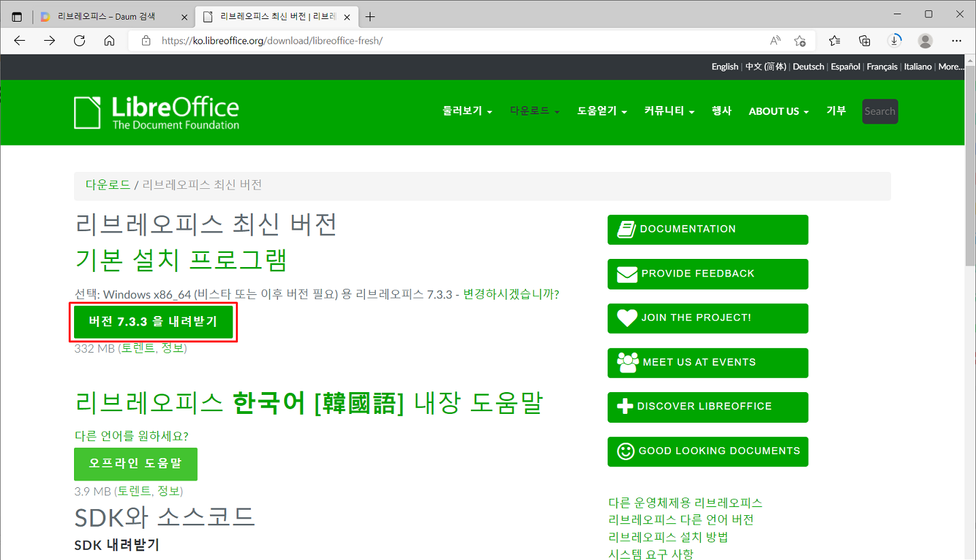Image resolution: width=976 pixels, height=560 pixels.
Task: Click the LibreOffice logo
Action: [x=156, y=112]
